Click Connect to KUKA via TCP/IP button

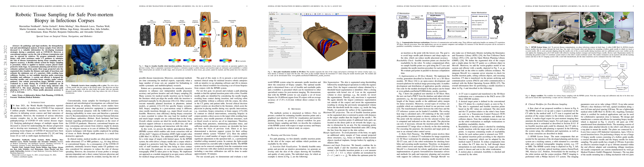coord(285,53)
